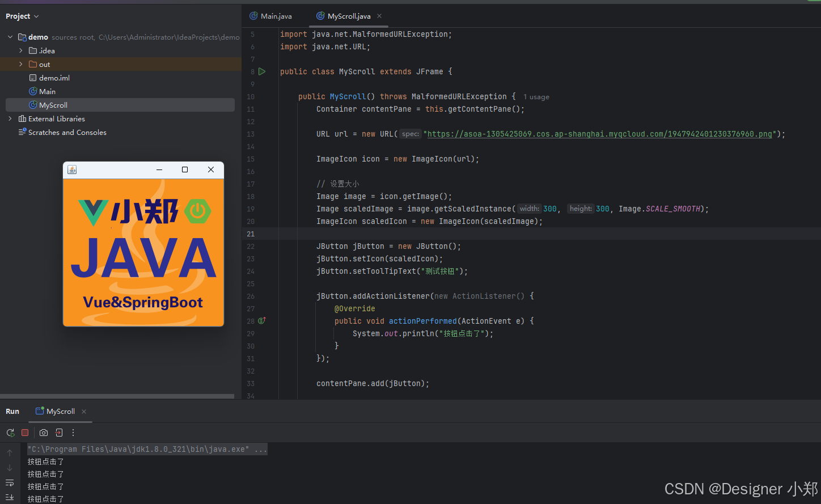This screenshot has height=504, width=821.
Task: Click the Java icon in the JFrame title bar
Action: pyautogui.click(x=72, y=170)
